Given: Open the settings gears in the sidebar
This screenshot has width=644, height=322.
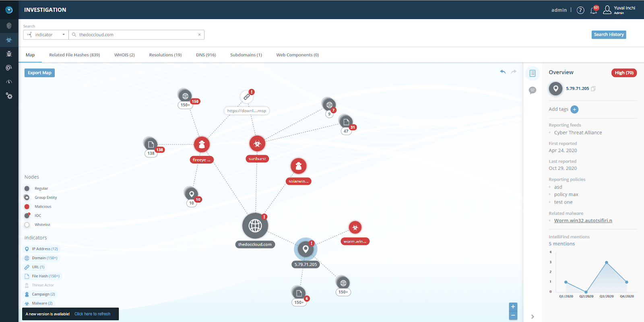Looking at the screenshot, I should coord(9,96).
